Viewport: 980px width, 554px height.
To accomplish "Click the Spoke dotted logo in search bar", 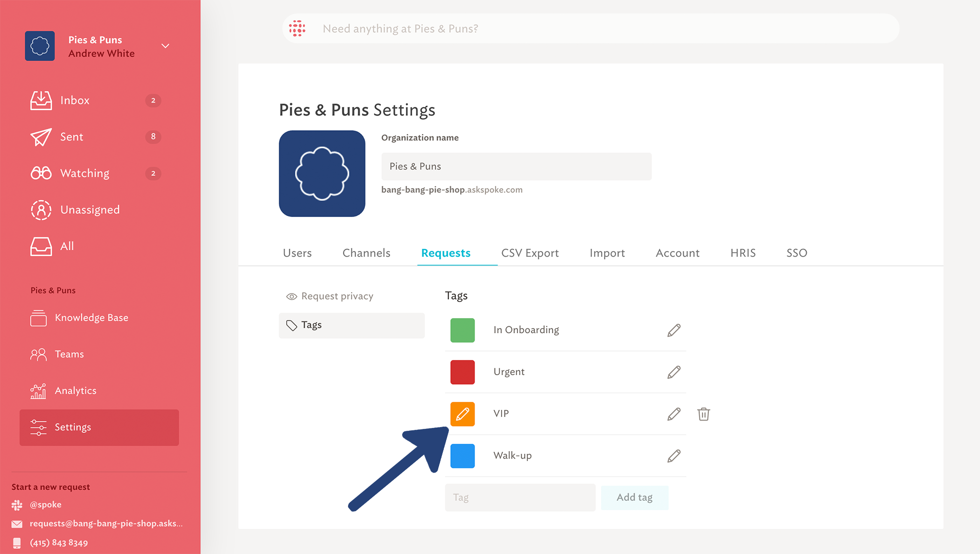I will pos(297,28).
